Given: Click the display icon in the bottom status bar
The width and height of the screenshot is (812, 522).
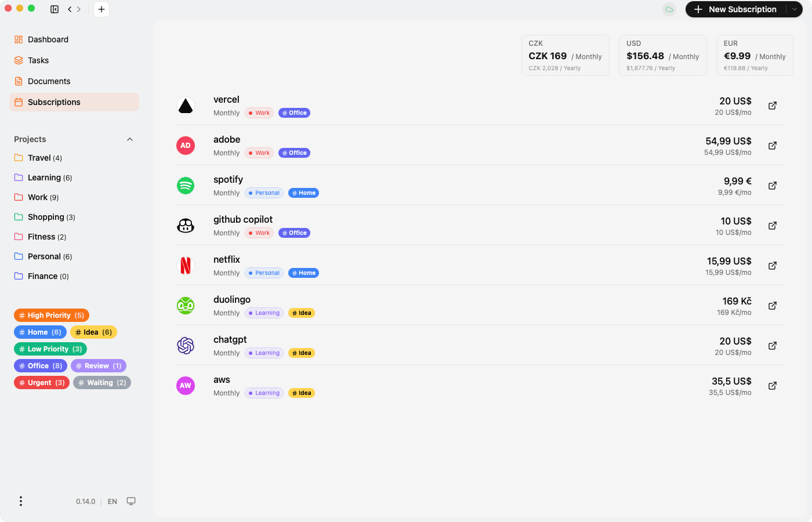Looking at the screenshot, I should click(131, 501).
